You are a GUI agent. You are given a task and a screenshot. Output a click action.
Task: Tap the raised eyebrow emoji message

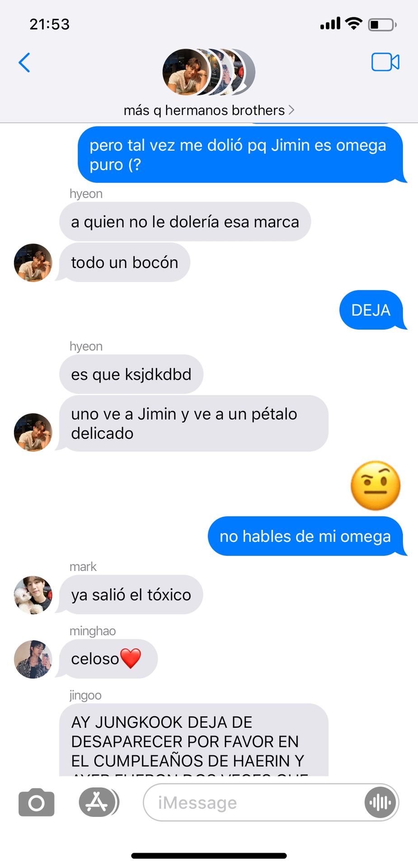376,486
